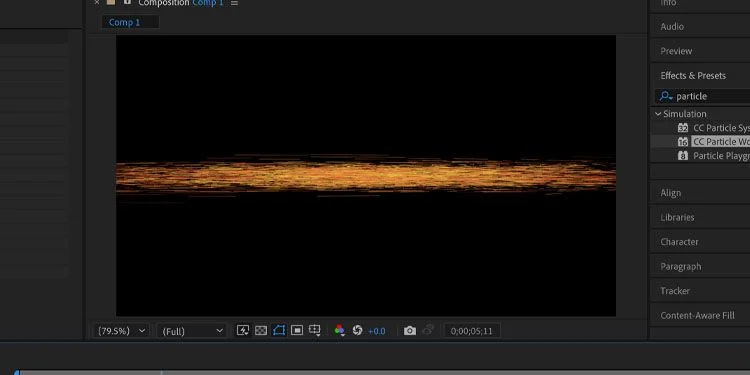The height and width of the screenshot is (375, 750).
Task: Toggle mask and shape path visibility
Action: (279, 331)
